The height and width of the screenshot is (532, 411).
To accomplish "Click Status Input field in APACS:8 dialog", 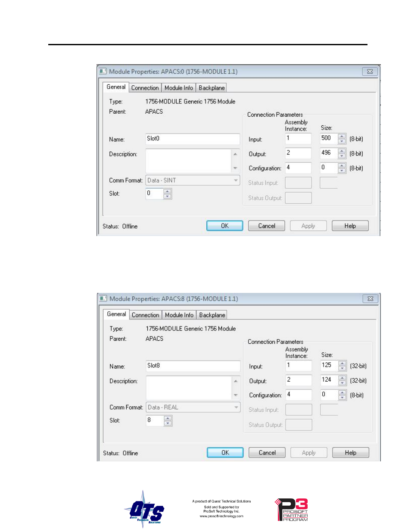I will pyautogui.click(x=299, y=410).
